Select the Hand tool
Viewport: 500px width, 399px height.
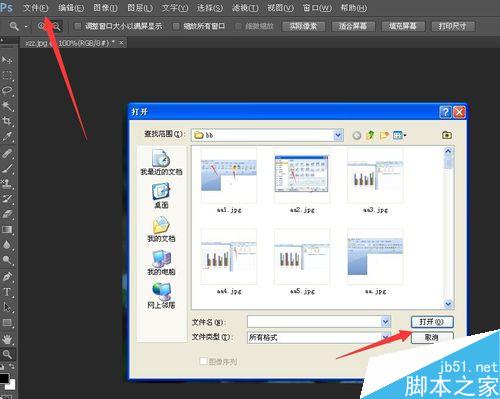(7, 339)
